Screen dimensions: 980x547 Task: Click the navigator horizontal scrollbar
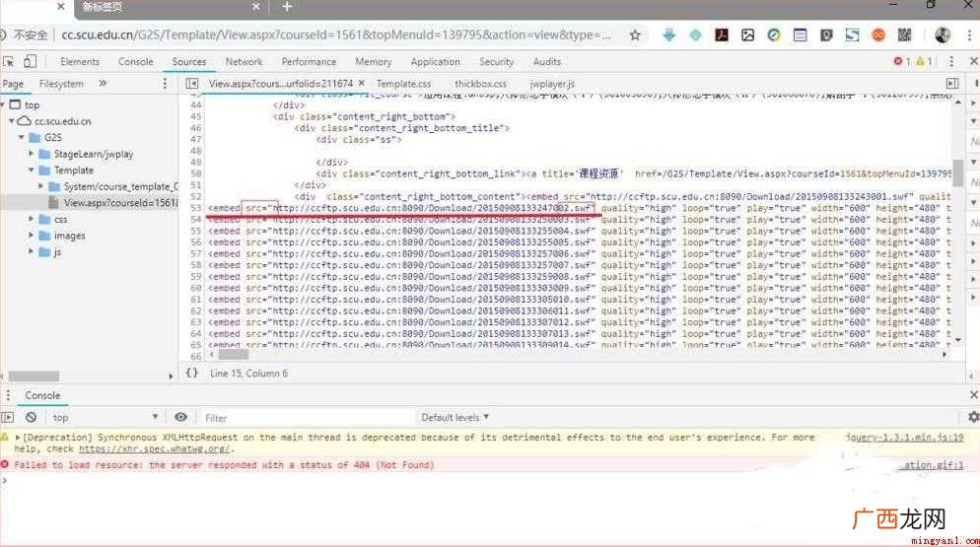pos(34,376)
